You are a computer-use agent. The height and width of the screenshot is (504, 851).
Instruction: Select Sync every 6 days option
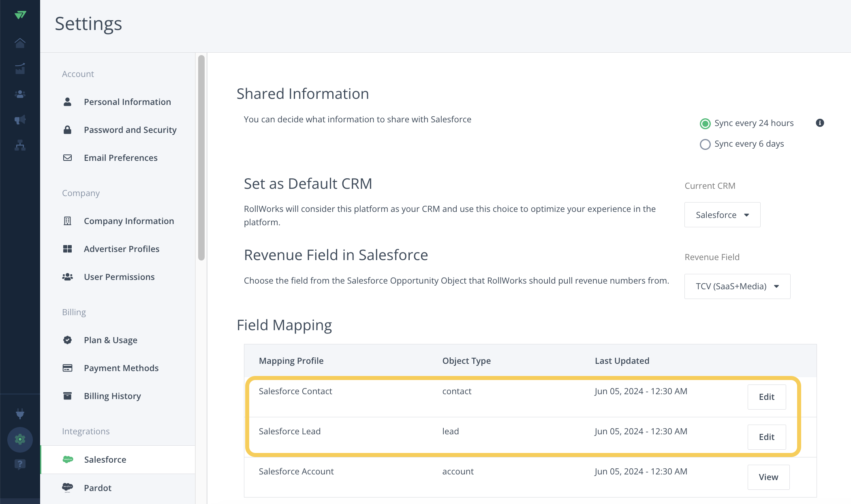pos(706,144)
